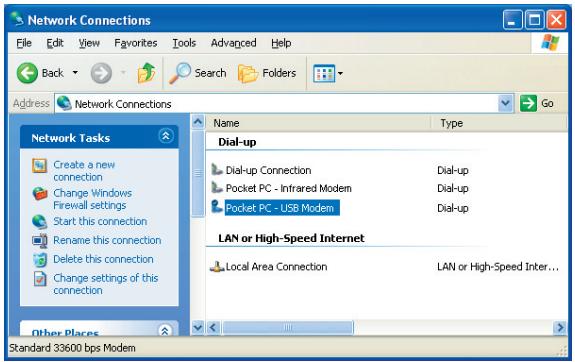Click the Dial-up Connection modem icon

point(217,169)
